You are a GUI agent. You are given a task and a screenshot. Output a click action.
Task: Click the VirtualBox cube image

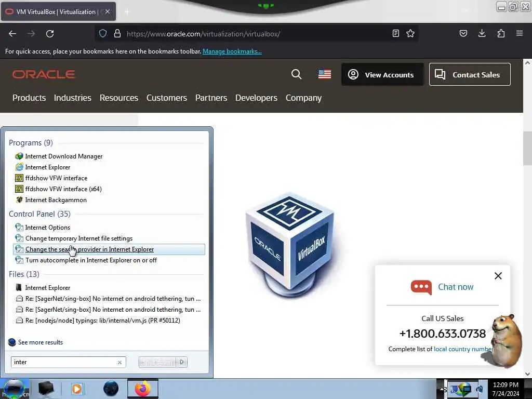click(x=290, y=244)
